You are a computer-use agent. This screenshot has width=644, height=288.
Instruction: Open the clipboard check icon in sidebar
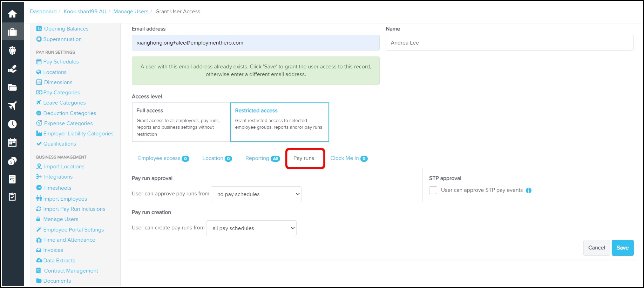point(12,197)
